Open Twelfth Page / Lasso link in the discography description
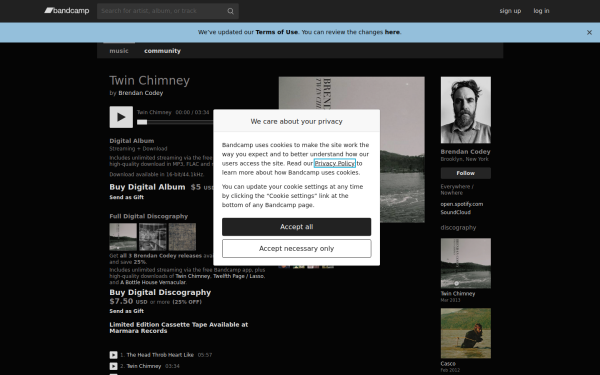Viewport: 600px width, 375px height. 239,276
